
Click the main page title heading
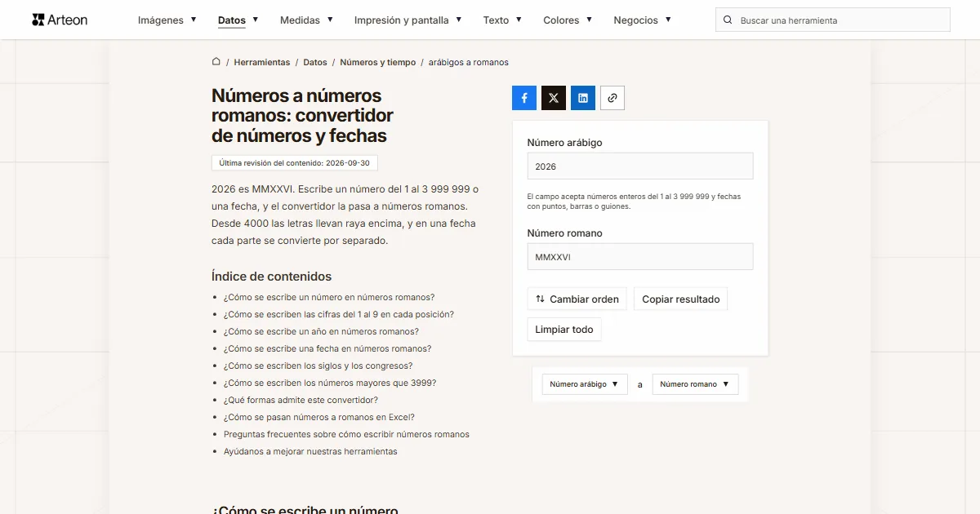pos(302,116)
